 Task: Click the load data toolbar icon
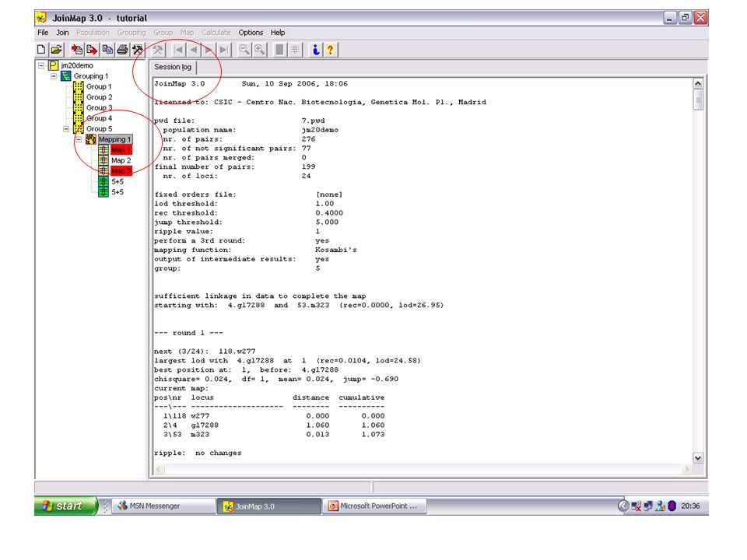[77, 50]
